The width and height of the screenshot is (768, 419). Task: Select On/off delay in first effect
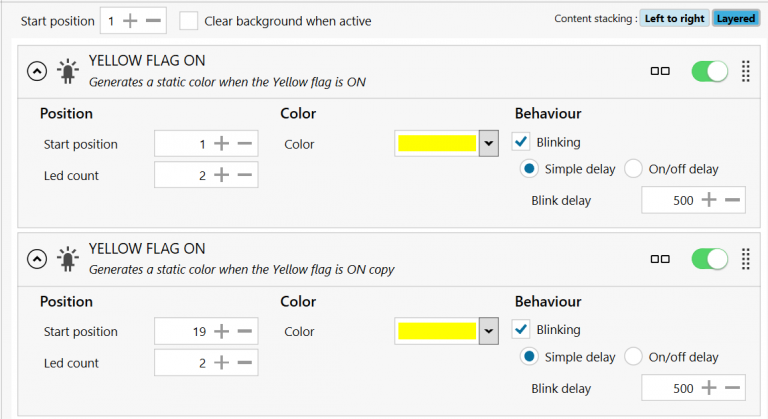pyautogui.click(x=633, y=169)
